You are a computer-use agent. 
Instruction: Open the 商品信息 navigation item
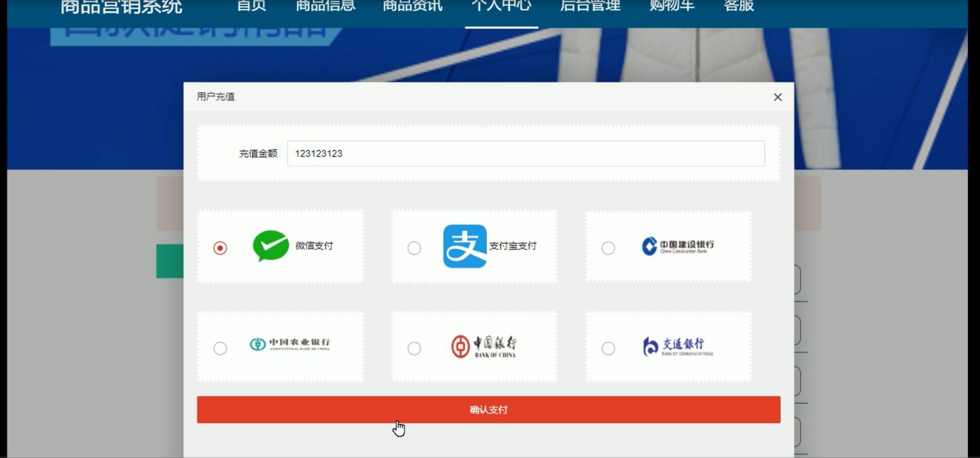[326, 6]
